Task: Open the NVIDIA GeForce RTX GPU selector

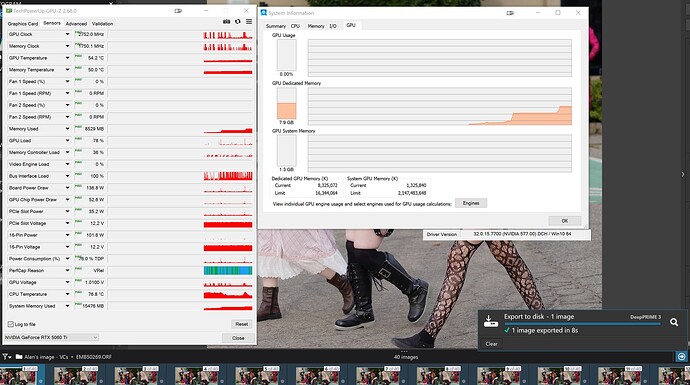Action: point(51,337)
